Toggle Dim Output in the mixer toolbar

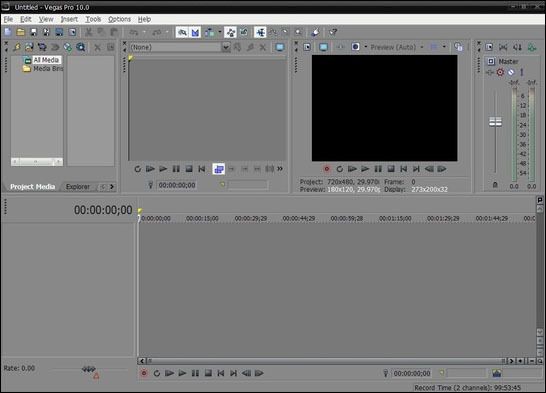tap(517, 47)
